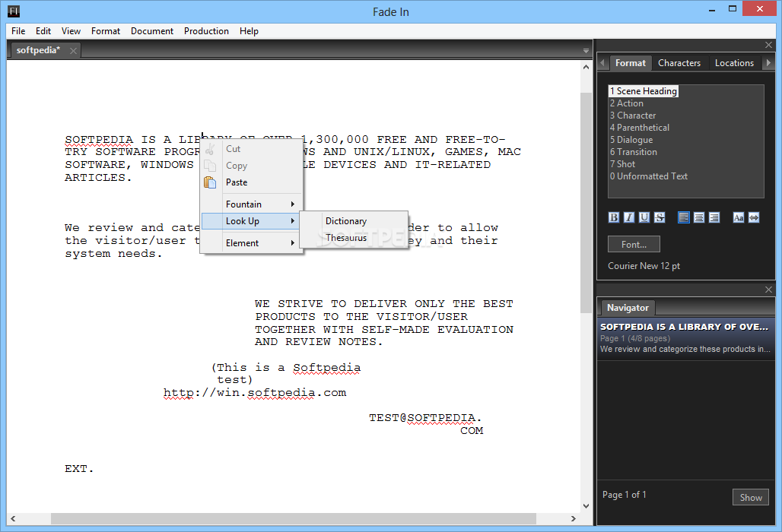Click the double-arrow width icon

754,217
